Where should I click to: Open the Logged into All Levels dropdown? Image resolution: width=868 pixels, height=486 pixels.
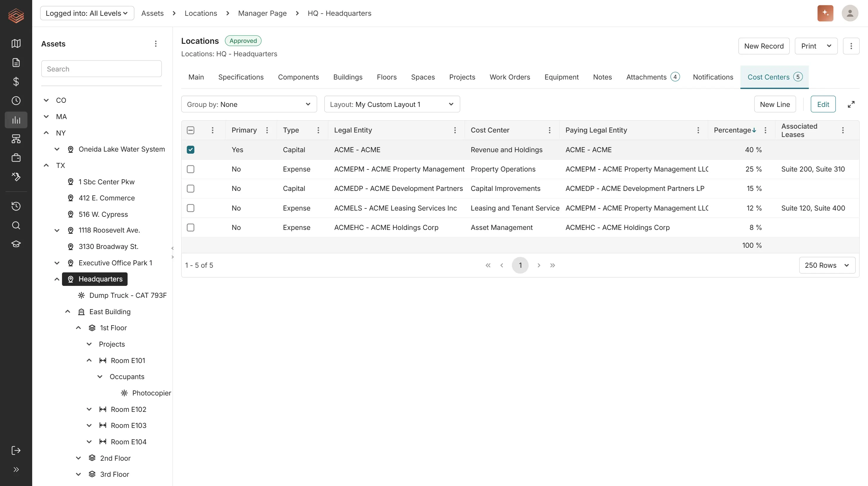pos(87,13)
